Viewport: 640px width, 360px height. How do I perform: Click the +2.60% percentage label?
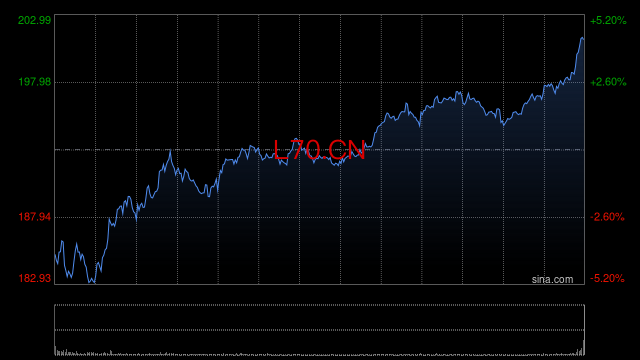point(608,82)
